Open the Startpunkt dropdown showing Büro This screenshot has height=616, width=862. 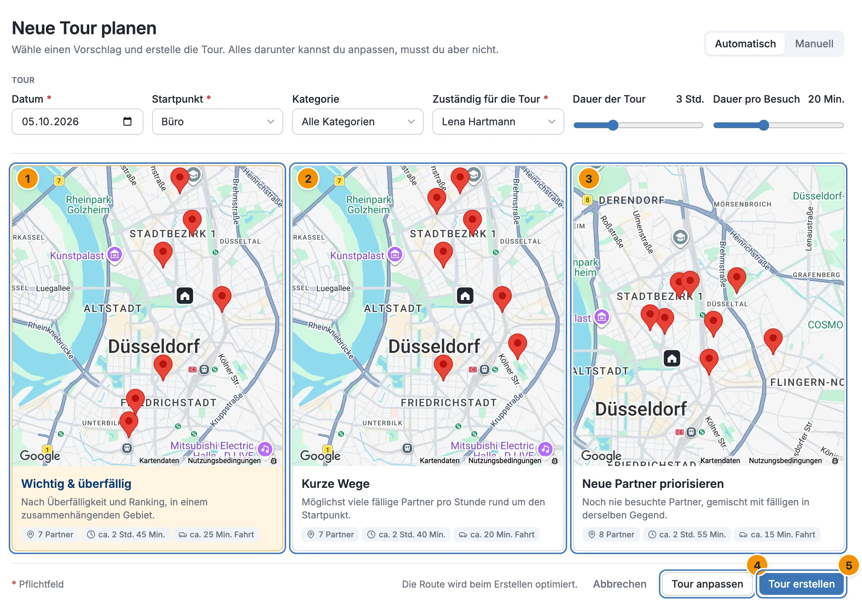[217, 122]
